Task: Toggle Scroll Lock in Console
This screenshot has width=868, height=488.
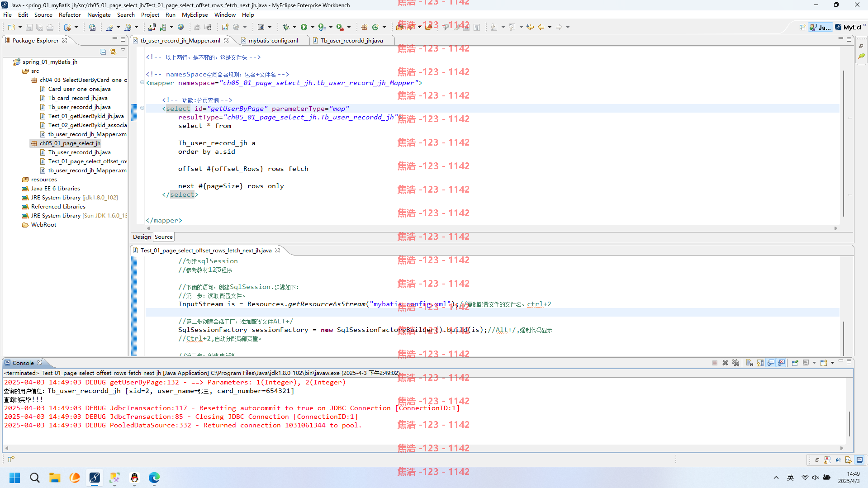Action: point(760,363)
